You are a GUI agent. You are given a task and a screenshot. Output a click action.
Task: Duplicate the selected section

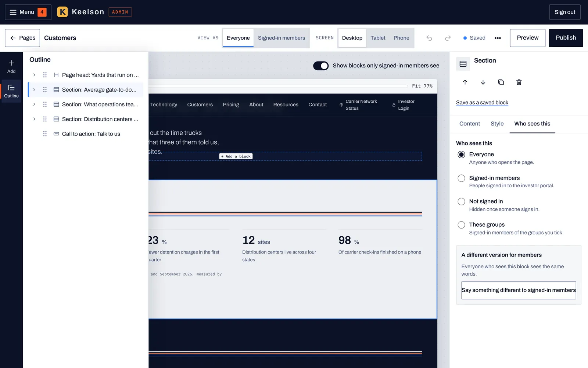pos(501,82)
